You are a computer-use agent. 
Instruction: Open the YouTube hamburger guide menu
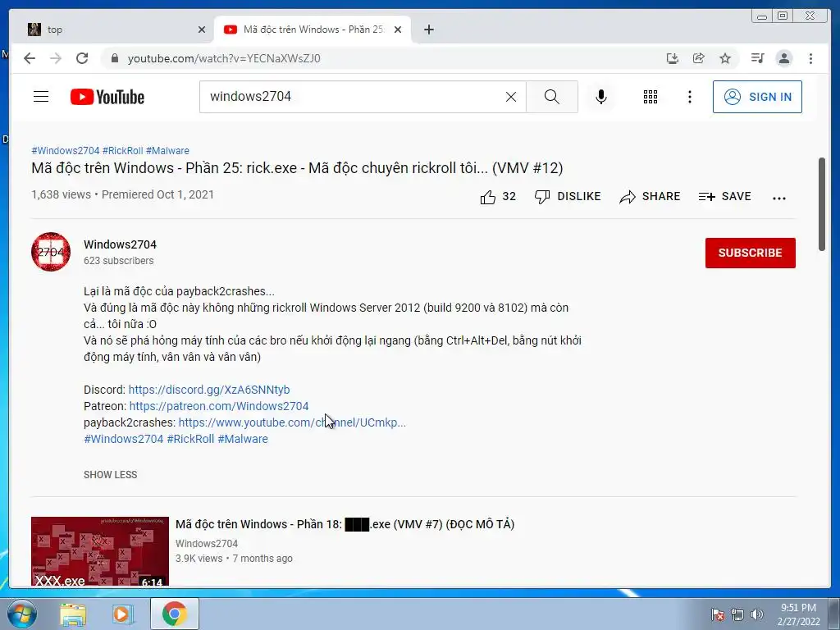[41, 97]
